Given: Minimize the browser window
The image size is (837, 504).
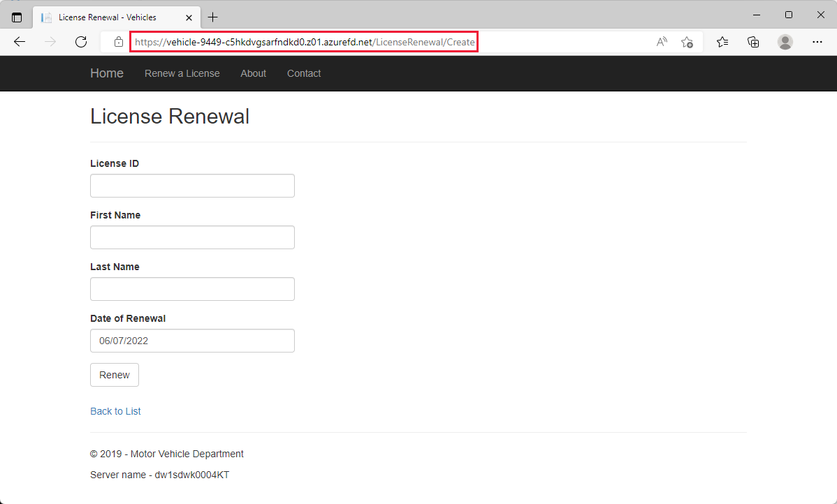Looking at the screenshot, I should (757, 15).
